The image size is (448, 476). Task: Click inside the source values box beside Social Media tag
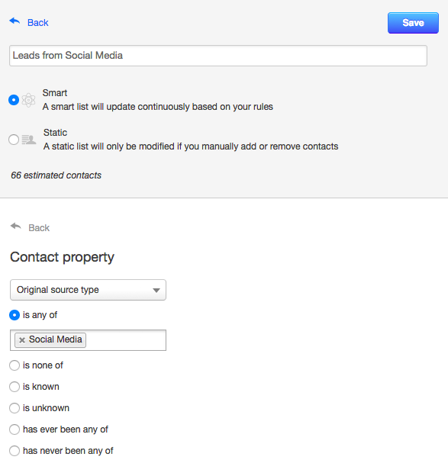tap(126, 340)
